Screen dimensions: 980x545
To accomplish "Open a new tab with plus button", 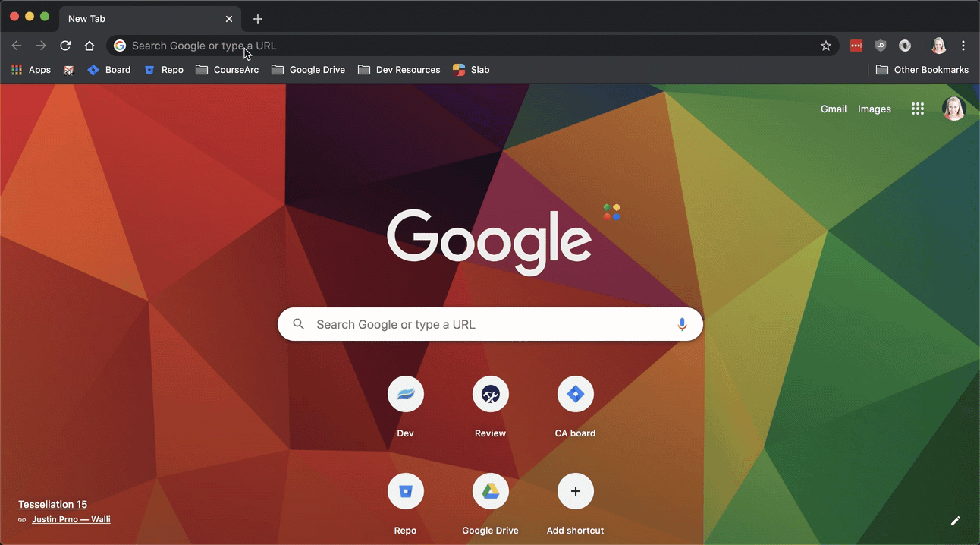I will click(258, 19).
